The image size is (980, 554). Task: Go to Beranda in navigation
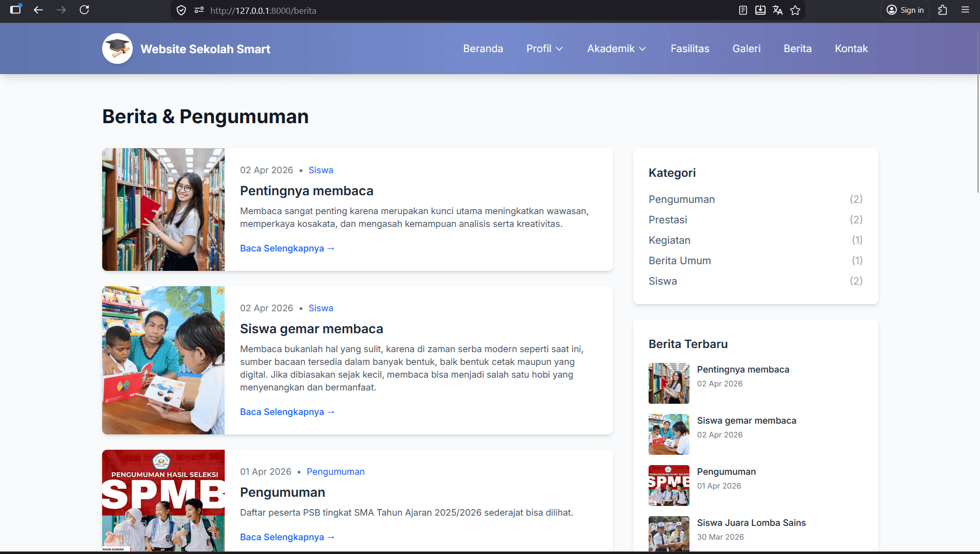(x=483, y=49)
